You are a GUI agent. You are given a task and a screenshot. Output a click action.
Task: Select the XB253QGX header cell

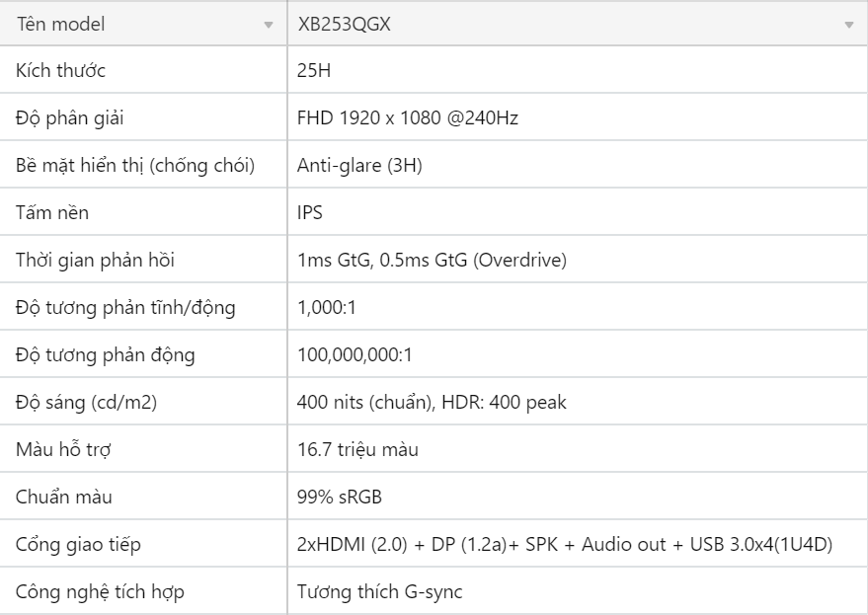pos(578,24)
